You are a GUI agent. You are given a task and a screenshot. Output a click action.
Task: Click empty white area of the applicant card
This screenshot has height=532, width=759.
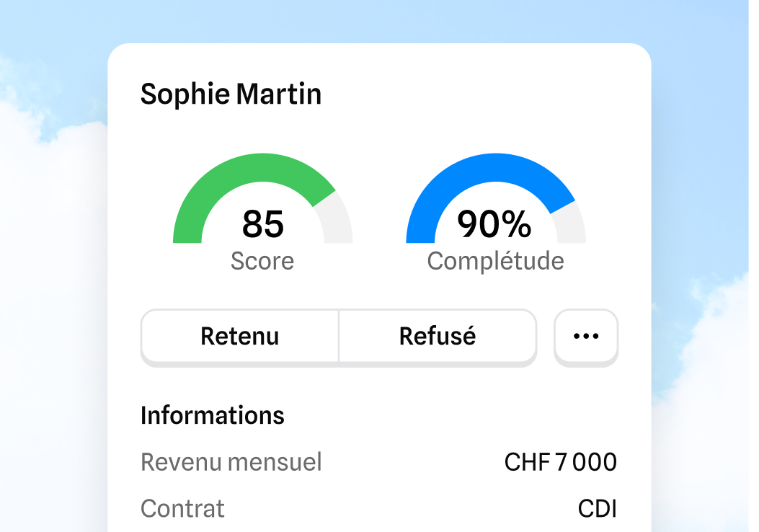pyautogui.click(x=484, y=97)
